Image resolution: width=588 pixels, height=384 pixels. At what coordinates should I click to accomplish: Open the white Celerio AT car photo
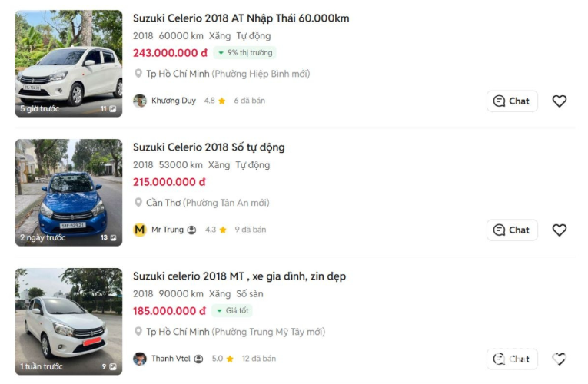tap(68, 63)
